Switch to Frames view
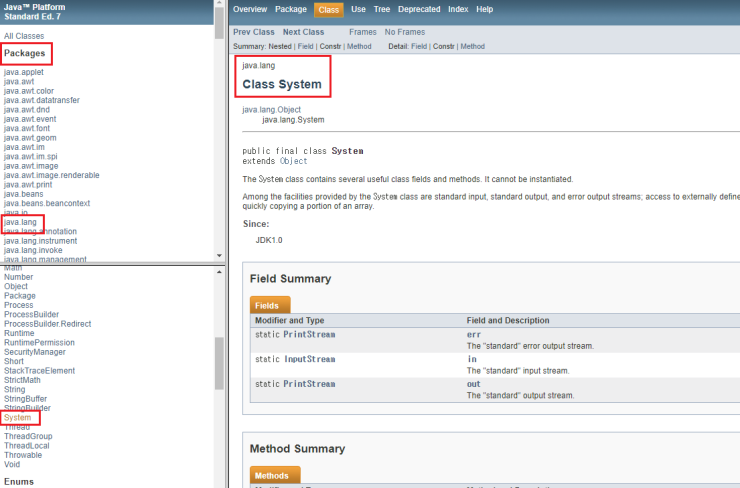The height and width of the screenshot is (488, 740). tap(362, 32)
